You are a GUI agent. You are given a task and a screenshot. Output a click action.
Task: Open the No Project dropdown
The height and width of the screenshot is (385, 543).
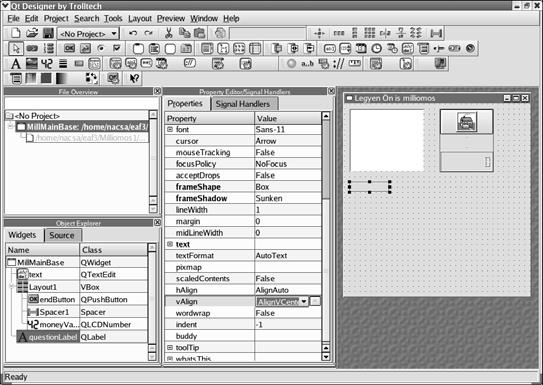click(x=88, y=34)
